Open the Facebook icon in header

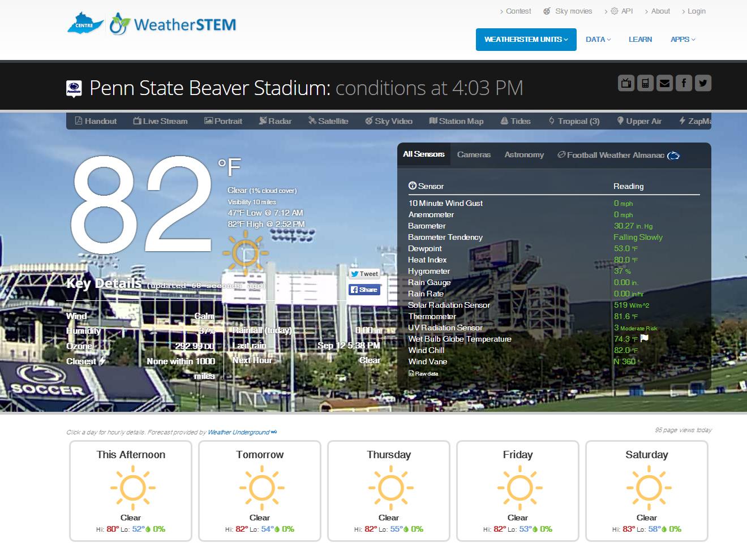[x=684, y=83]
